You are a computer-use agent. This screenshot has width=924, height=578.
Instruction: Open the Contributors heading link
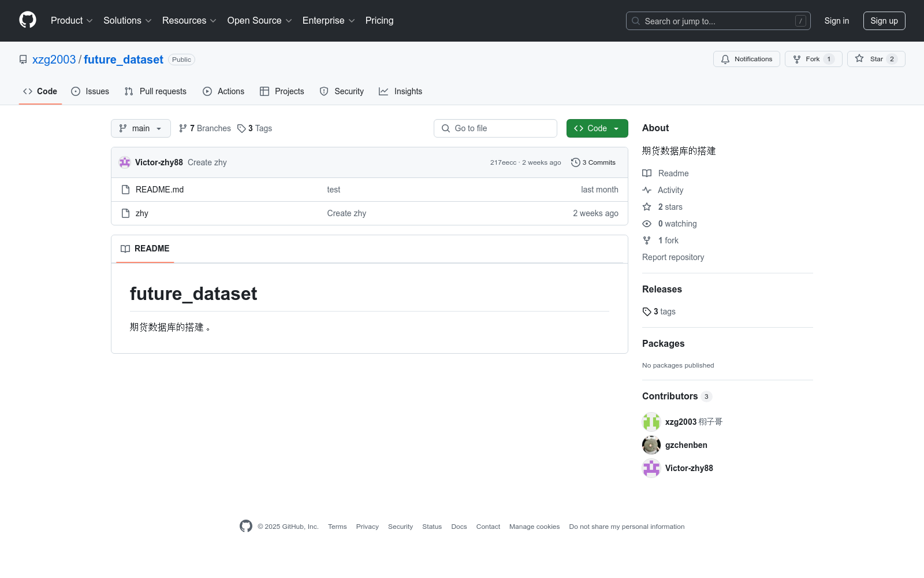coord(677,396)
